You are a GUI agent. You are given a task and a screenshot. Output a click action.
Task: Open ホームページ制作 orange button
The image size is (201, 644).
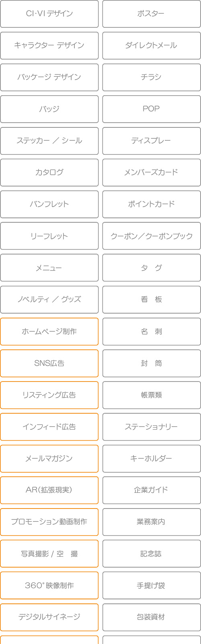click(49, 332)
